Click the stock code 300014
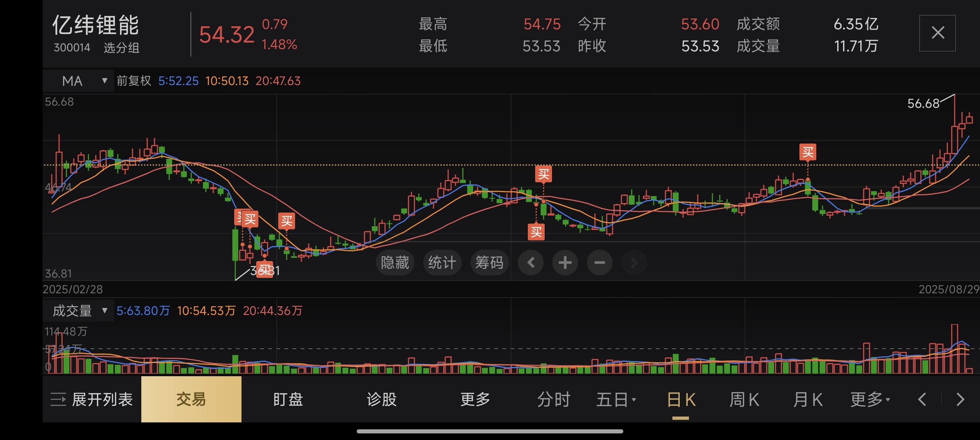This screenshot has height=440, width=980. click(x=72, y=48)
